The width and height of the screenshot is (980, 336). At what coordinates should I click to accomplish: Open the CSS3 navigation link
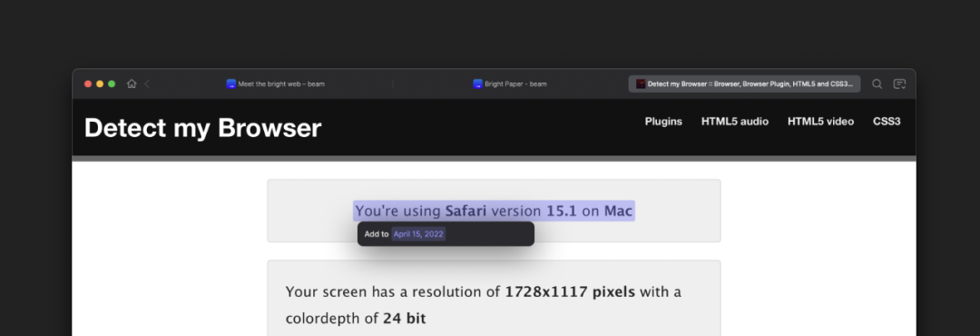[x=887, y=122]
